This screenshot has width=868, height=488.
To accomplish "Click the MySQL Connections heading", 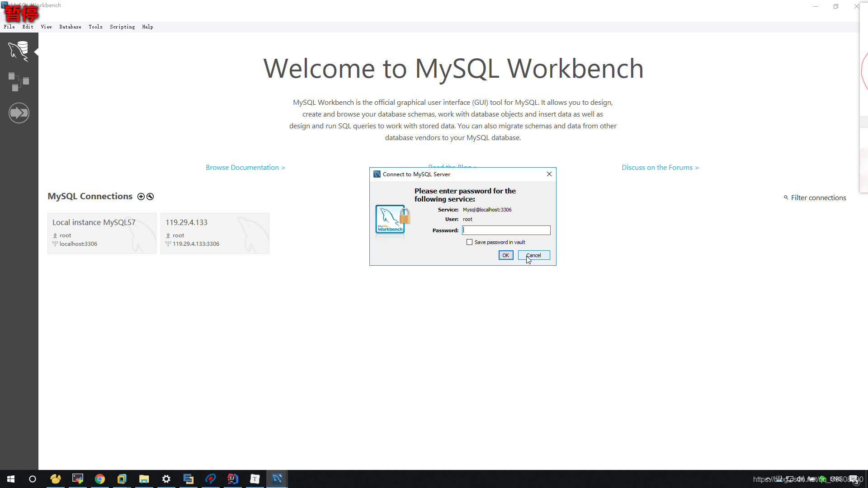I will [x=90, y=197].
